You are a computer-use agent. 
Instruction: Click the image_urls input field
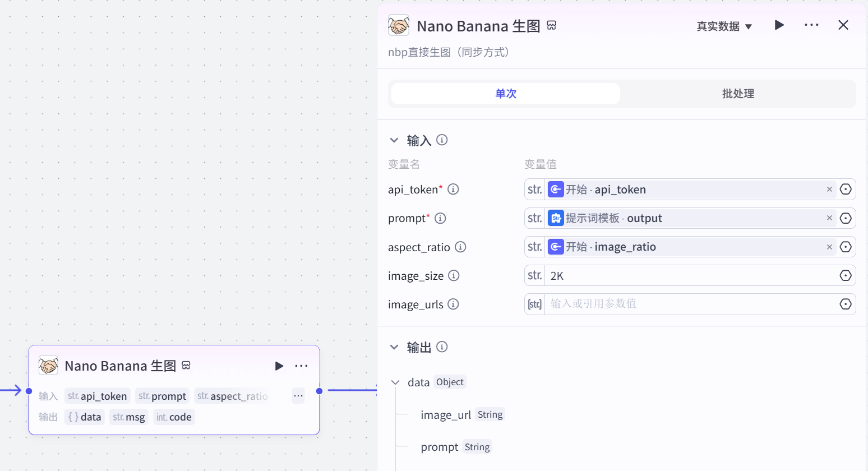tap(691, 304)
